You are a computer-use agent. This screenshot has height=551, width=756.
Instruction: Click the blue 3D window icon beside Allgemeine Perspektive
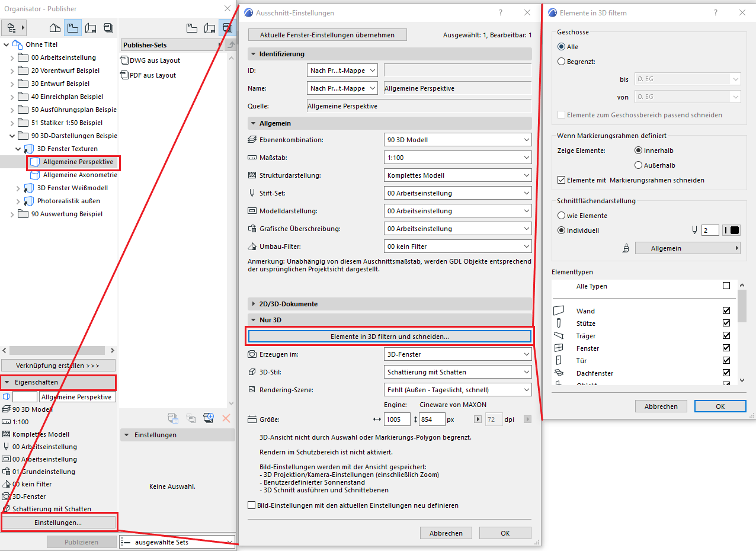34,162
